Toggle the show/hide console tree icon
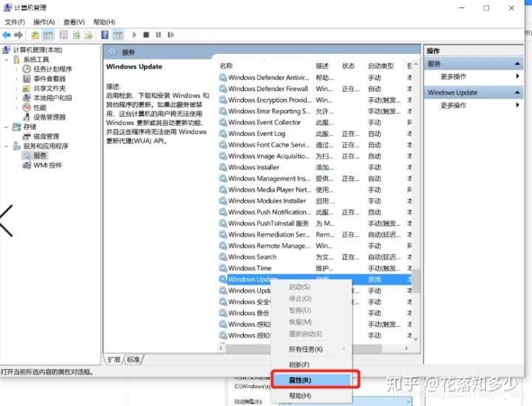This screenshot has height=406, width=532. coord(48,35)
